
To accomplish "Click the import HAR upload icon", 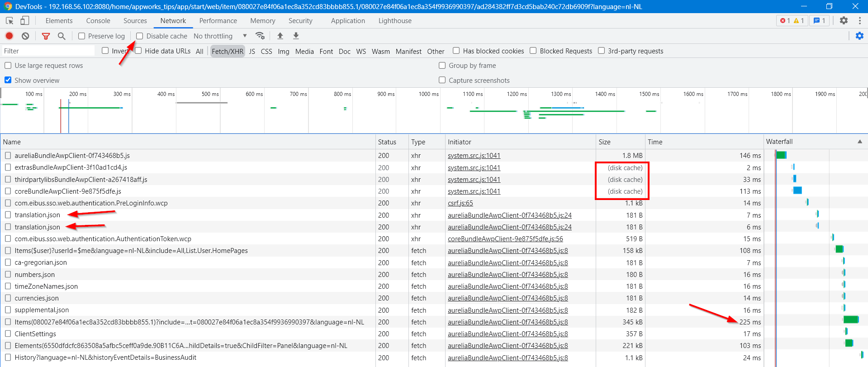I will 280,36.
